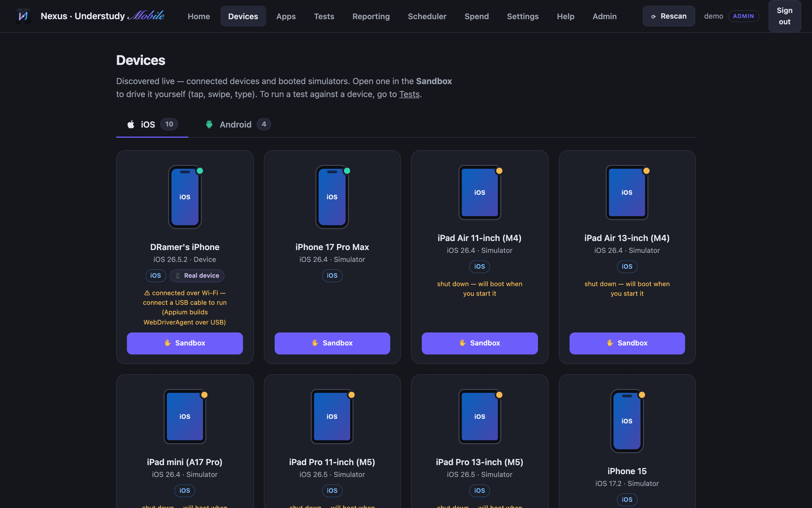Open the Apps section
The width and height of the screenshot is (812, 508).
[286, 16]
